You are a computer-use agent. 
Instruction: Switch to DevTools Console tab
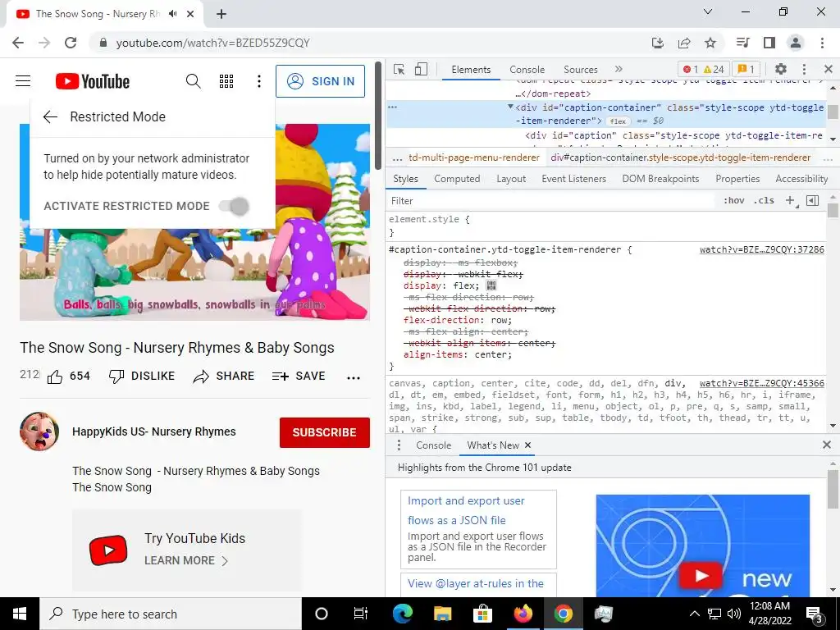point(527,70)
